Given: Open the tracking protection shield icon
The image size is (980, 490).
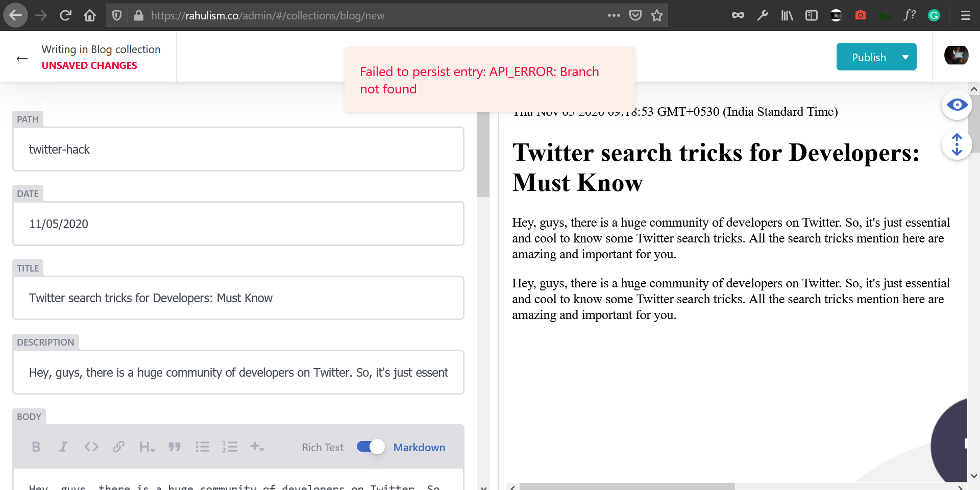Looking at the screenshot, I should 117,15.
